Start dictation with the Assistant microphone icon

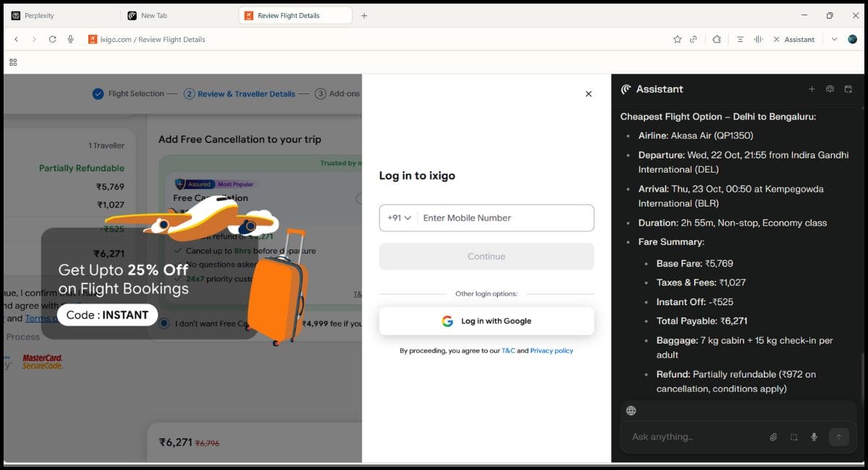[814, 437]
